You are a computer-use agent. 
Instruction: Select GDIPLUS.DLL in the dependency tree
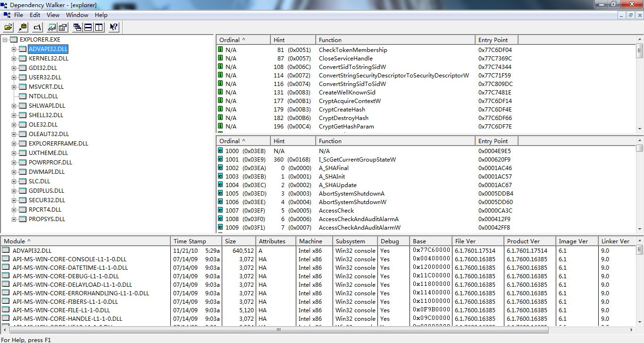[x=46, y=191]
